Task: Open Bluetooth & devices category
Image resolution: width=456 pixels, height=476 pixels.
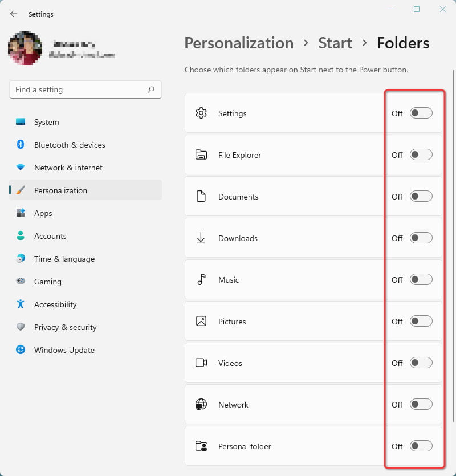Action: pos(85,144)
